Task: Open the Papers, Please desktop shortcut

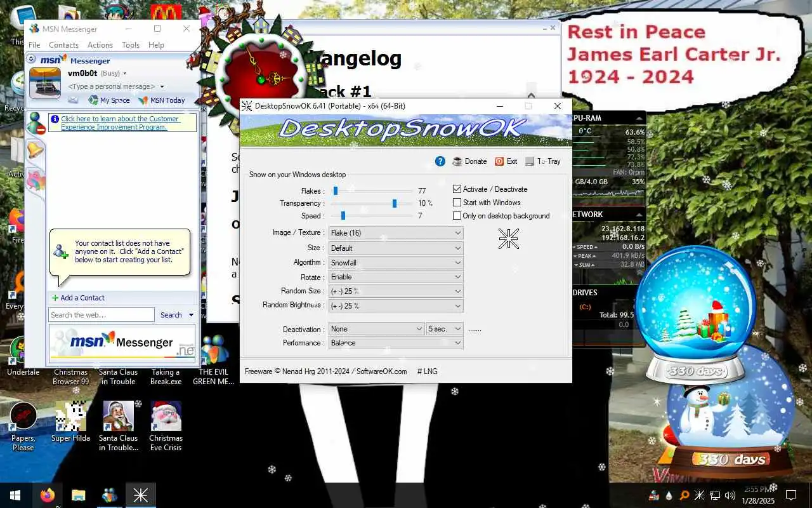Action: click(23, 426)
